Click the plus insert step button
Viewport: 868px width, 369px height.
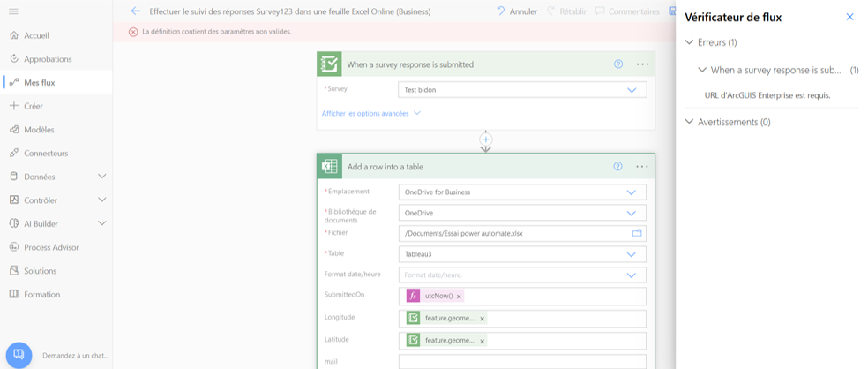[485, 139]
